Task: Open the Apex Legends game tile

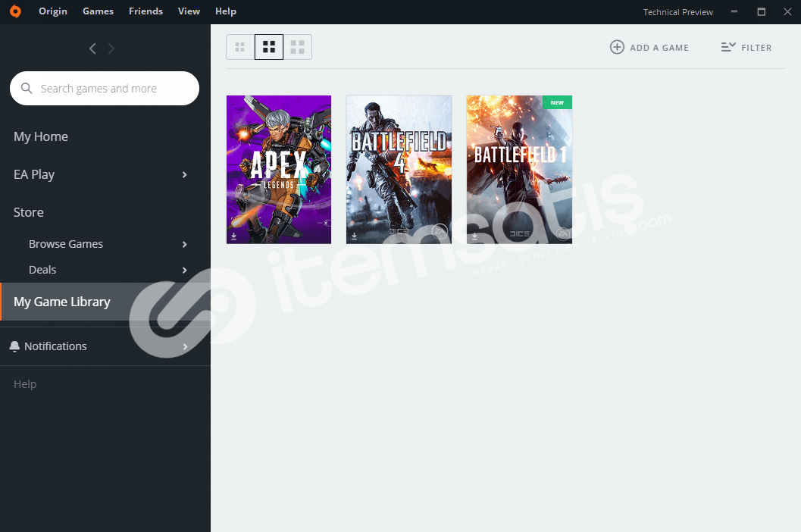Action: coord(279,169)
